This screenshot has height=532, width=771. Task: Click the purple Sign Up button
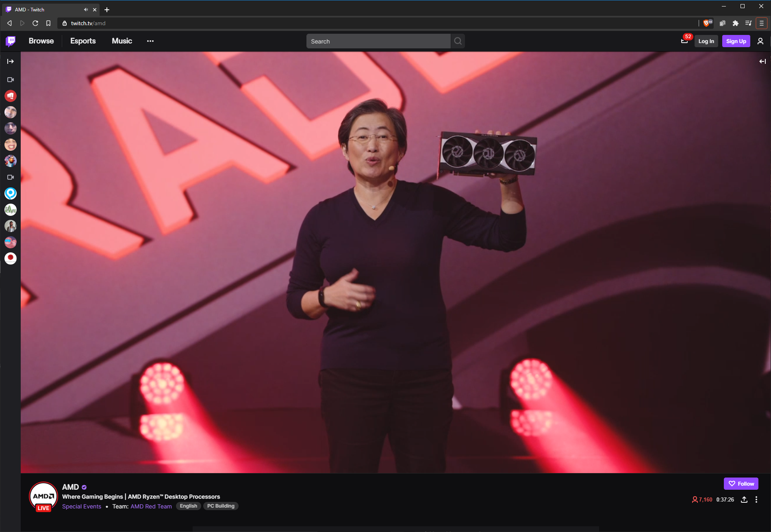[x=736, y=41]
